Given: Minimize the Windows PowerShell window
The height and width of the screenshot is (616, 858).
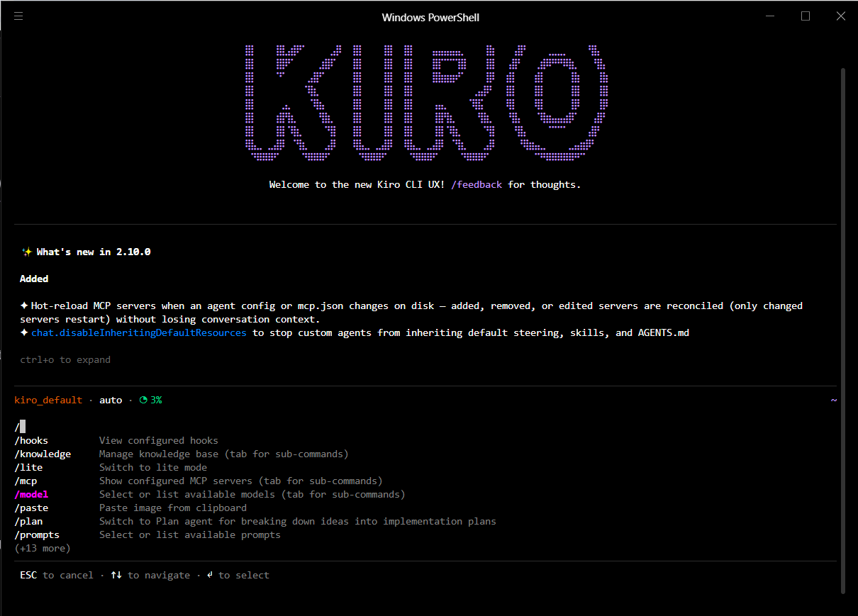Looking at the screenshot, I should pyautogui.click(x=770, y=16).
